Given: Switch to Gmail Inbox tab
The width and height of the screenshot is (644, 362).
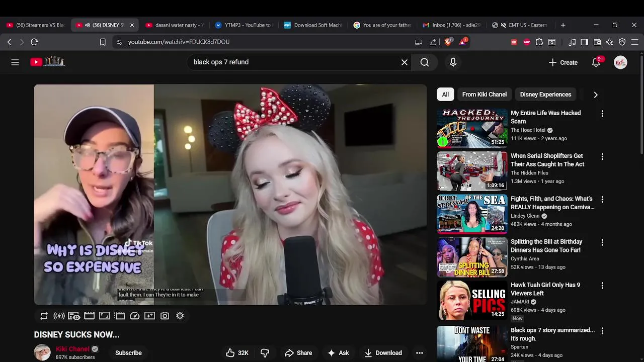Looking at the screenshot, I should [452, 25].
